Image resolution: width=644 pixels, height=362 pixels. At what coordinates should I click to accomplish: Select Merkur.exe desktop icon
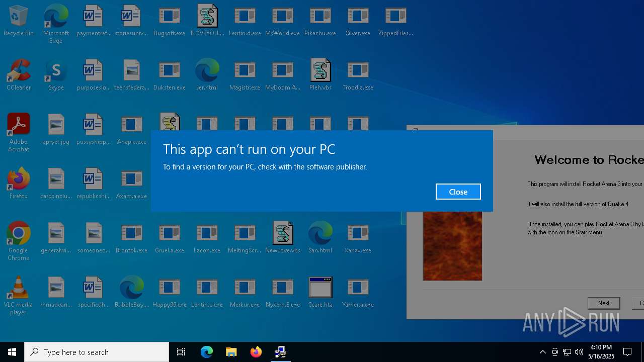(x=245, y=293)
